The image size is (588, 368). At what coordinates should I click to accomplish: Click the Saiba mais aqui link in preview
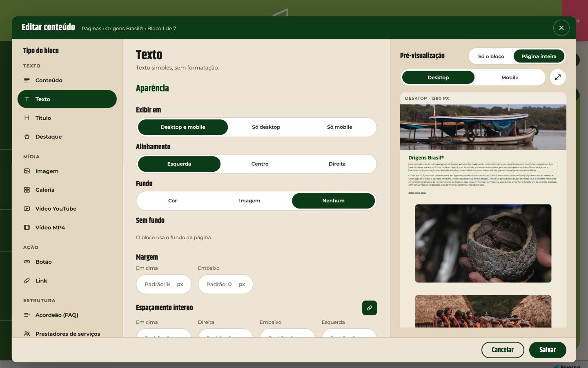417,193
